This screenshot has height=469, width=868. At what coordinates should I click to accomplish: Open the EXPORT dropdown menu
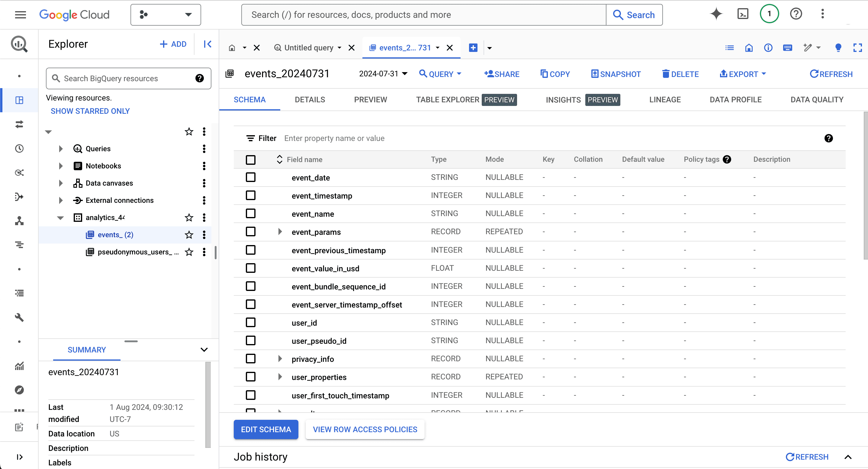pos(743,74)
